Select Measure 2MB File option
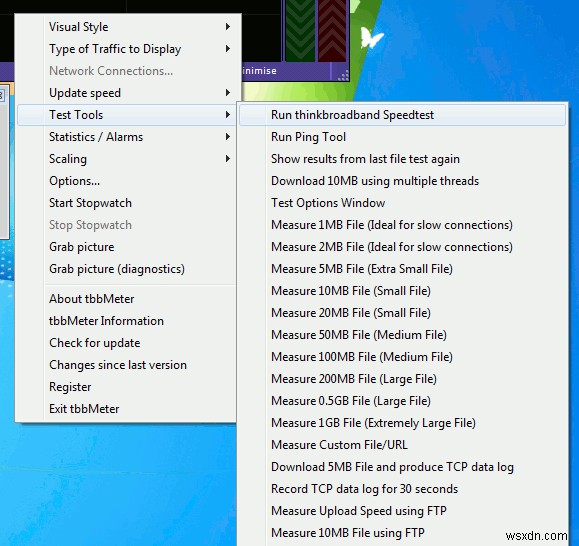Screen dimensions: 579x546 (402, 247)
